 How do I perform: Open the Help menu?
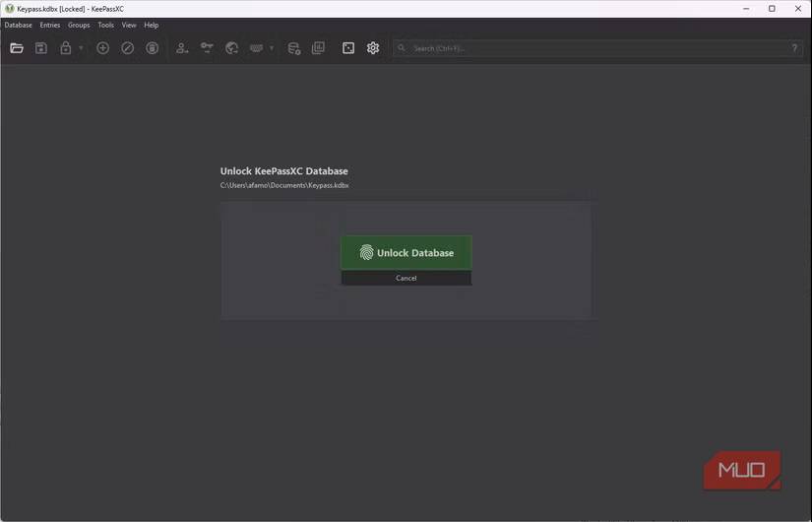[152, 25]
